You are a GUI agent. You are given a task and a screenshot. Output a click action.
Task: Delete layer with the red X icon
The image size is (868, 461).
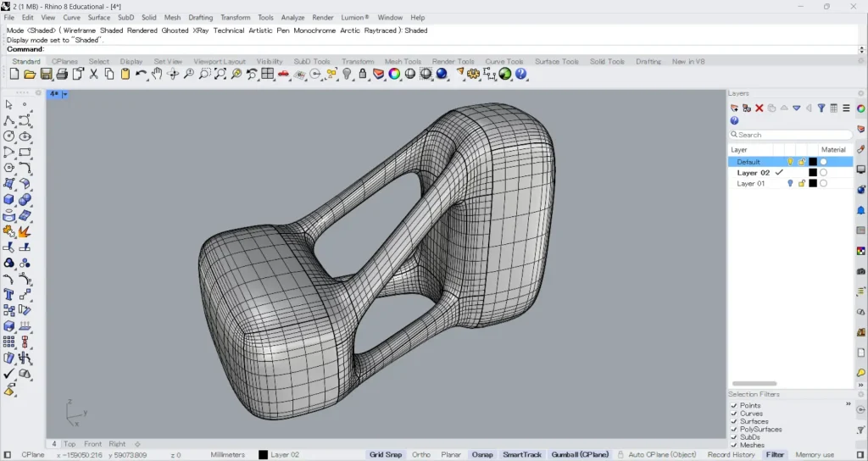[x=759, y=108]
